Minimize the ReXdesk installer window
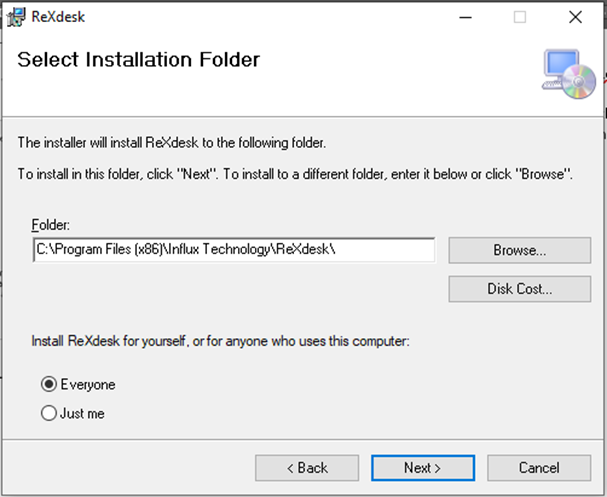Image resolution: width=607 pixels, height=497 pixels. (x=464, y=17)
